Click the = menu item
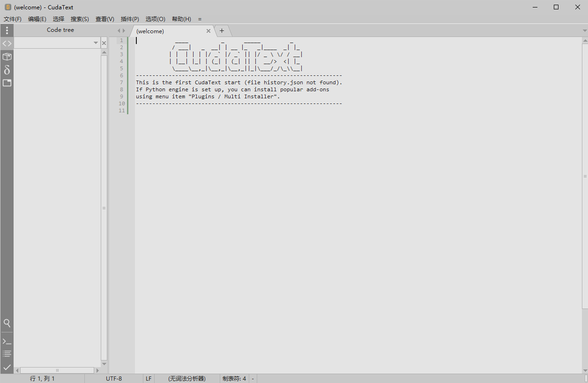Viewport: 588px width, 383px height. pos(200,19)
